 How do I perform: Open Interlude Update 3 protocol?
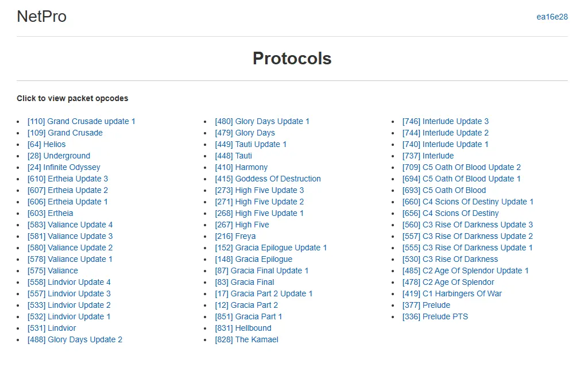(x=446, y=121)
